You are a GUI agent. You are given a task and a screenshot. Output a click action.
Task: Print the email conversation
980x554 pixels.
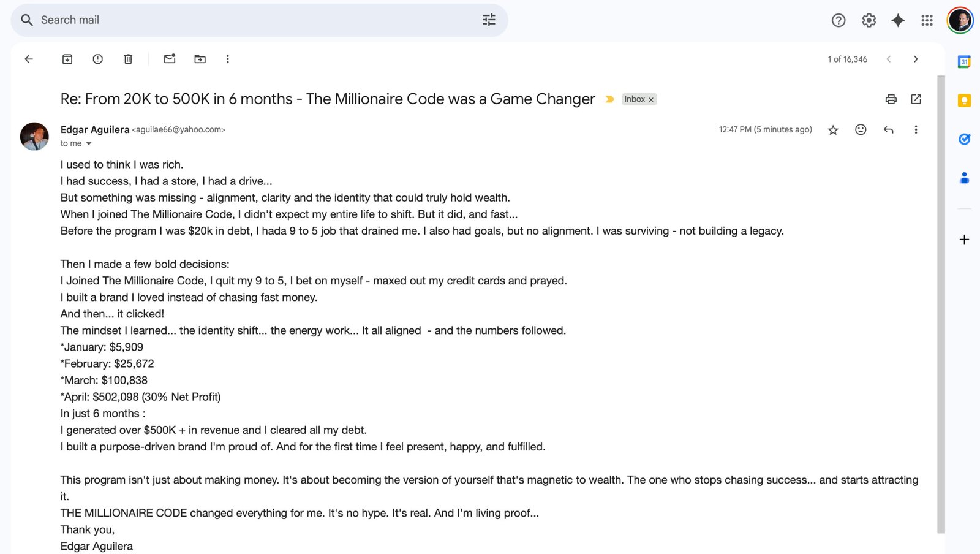click(x=891, y=99)
